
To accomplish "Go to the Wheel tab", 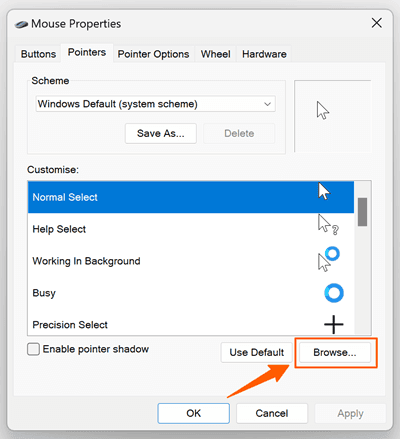I will point(215,54).
